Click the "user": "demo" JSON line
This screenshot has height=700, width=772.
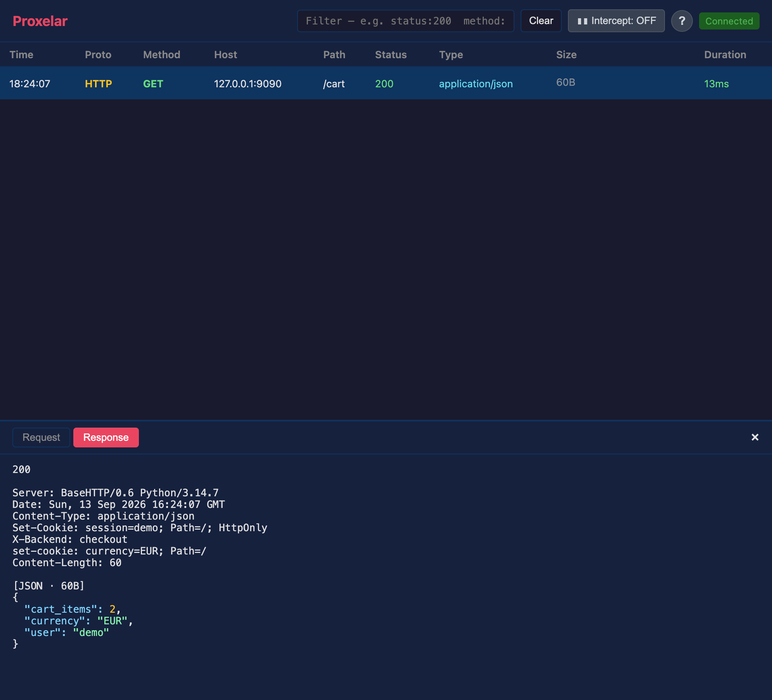[67, 632]
